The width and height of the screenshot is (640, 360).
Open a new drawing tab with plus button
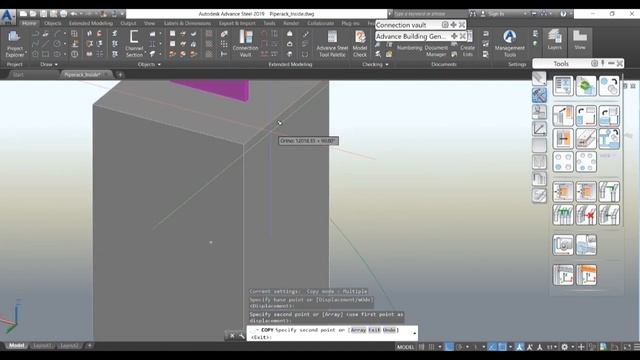120,75
